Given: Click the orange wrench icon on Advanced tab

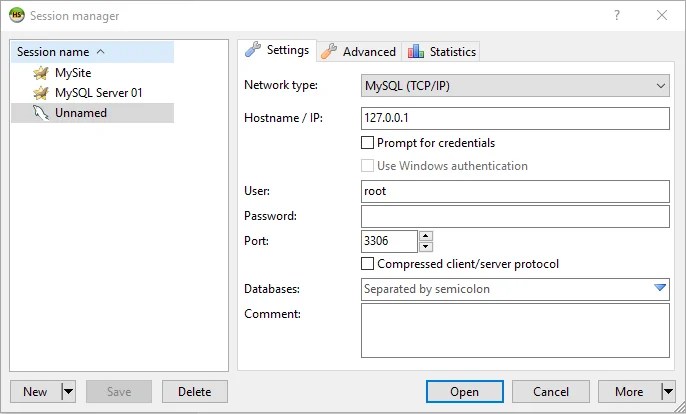Looking at the screenshot, I should coord(329,51).
